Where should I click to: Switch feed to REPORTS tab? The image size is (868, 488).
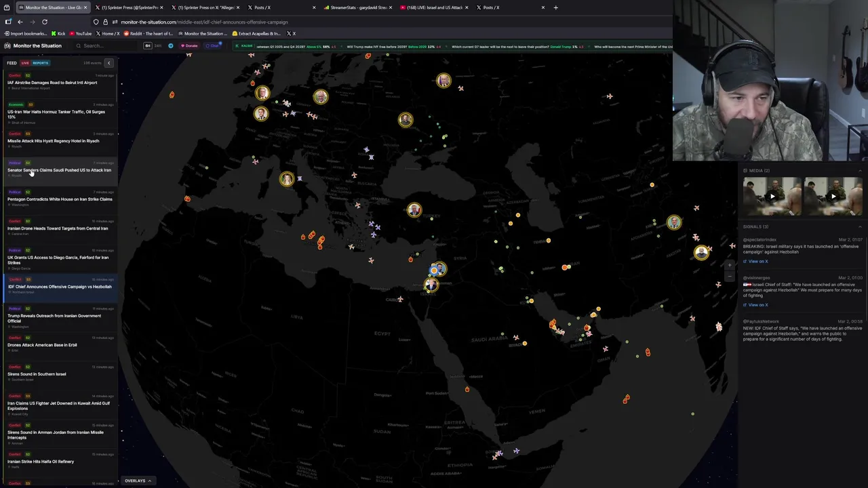41,63
